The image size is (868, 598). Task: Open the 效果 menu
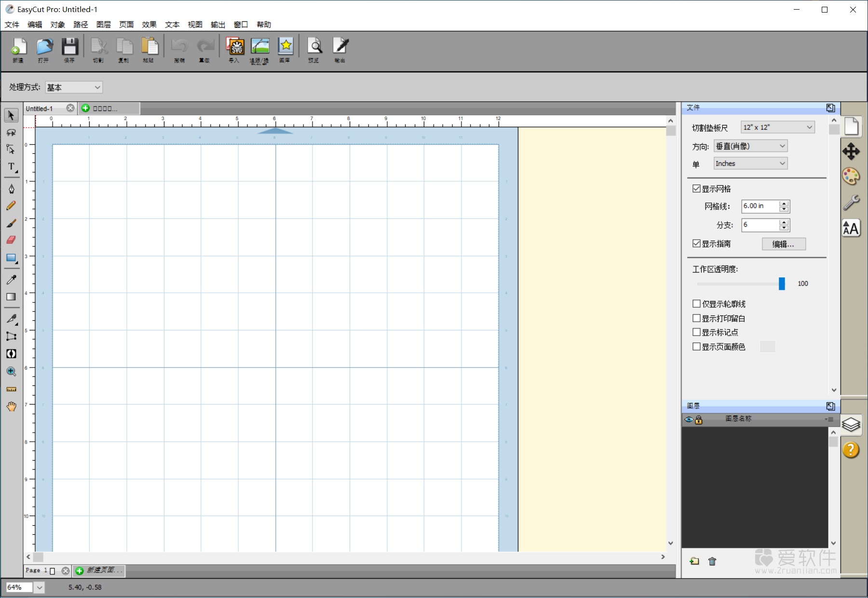(x=149, y=25)
